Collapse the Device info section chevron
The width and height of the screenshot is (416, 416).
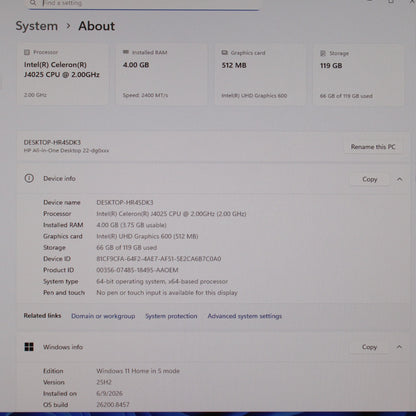(399, 179)
